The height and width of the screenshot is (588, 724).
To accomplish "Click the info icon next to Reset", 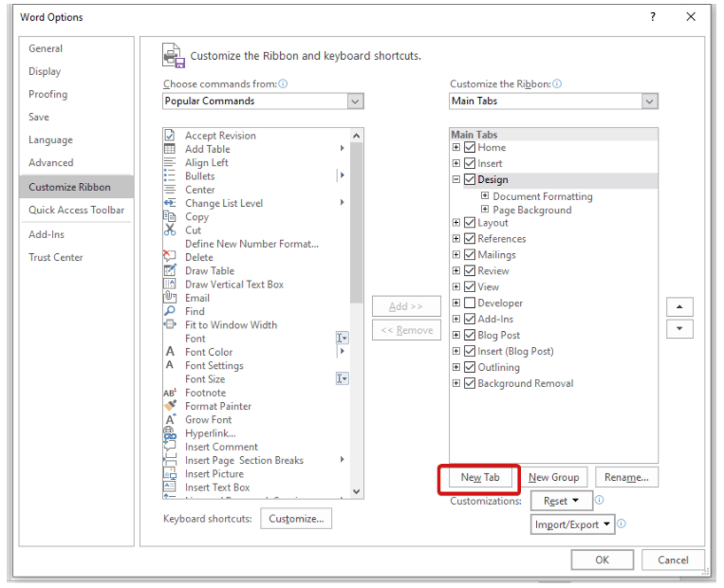I will pos(599,500).
